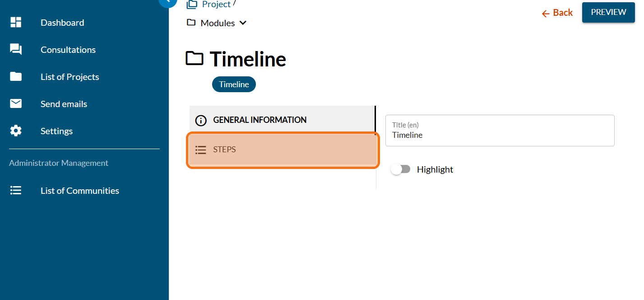This screenshot has width=644, height=300.
Task: Toggle the Highlight switch
Action: click(x=401, y=169)
